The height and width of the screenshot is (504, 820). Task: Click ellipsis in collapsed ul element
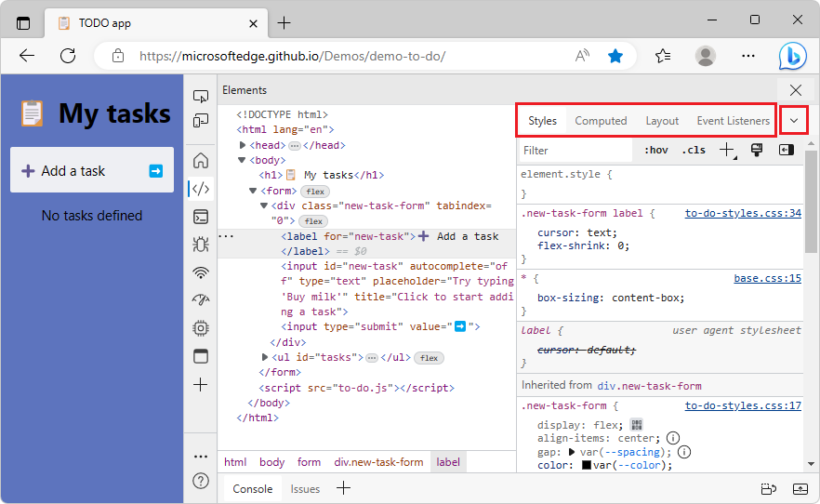371,358
